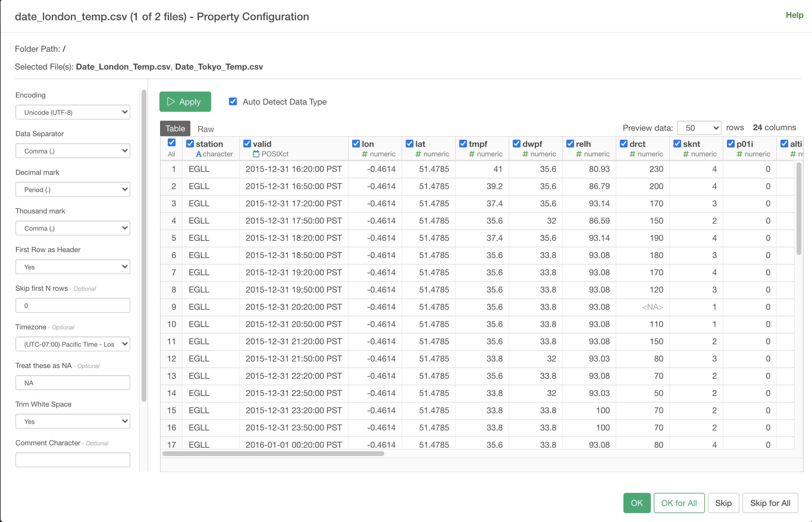
Task: Click the numeric hash icon under p01i
Action: click(x=739, y=154)
